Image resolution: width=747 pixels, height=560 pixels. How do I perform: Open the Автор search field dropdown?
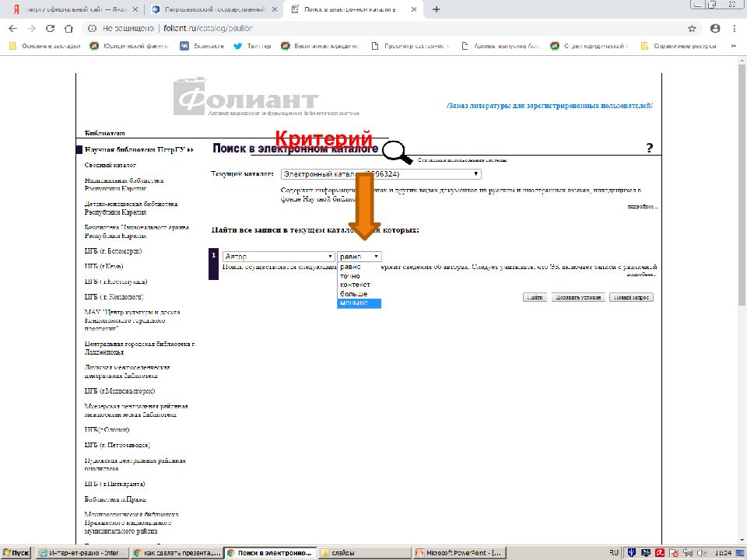coord(278,256)
